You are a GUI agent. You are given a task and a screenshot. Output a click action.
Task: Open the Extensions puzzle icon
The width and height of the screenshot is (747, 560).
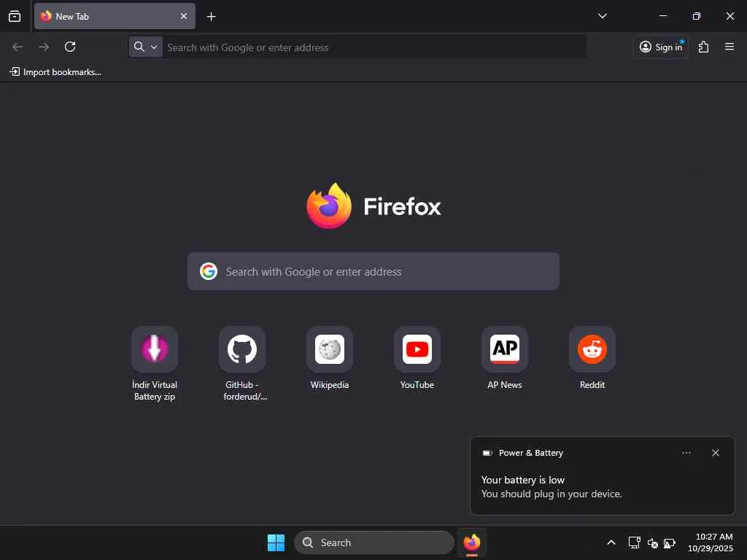(704, 47)
